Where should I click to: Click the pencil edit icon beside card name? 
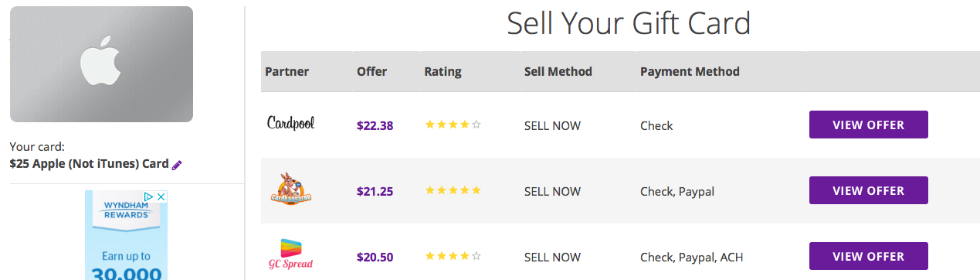click(177, 165)
